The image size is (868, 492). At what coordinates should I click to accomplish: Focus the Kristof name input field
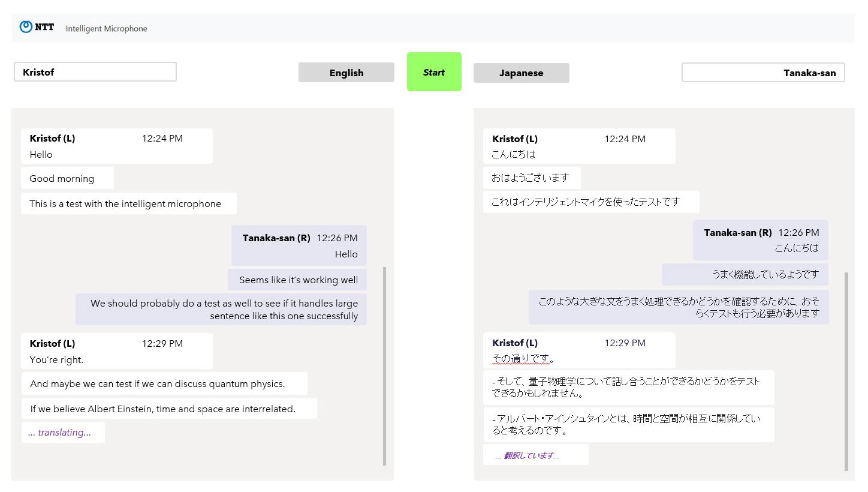click(95, 72)
